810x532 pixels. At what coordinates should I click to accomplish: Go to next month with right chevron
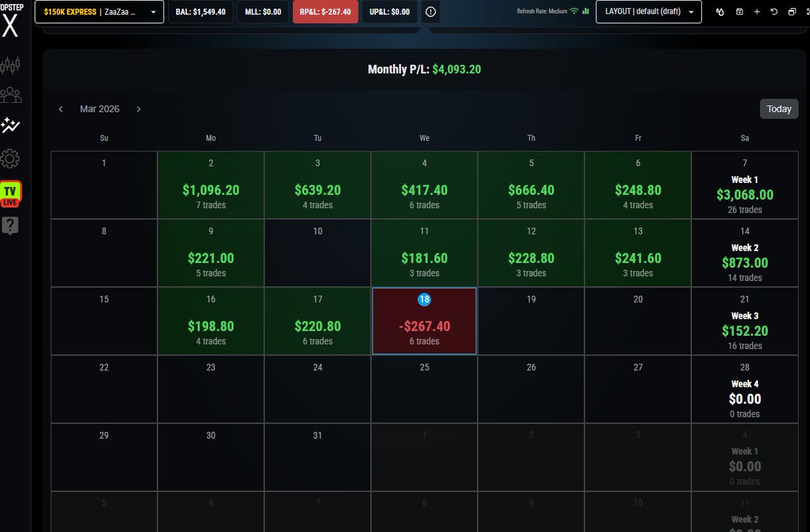[x=138, y=109]
